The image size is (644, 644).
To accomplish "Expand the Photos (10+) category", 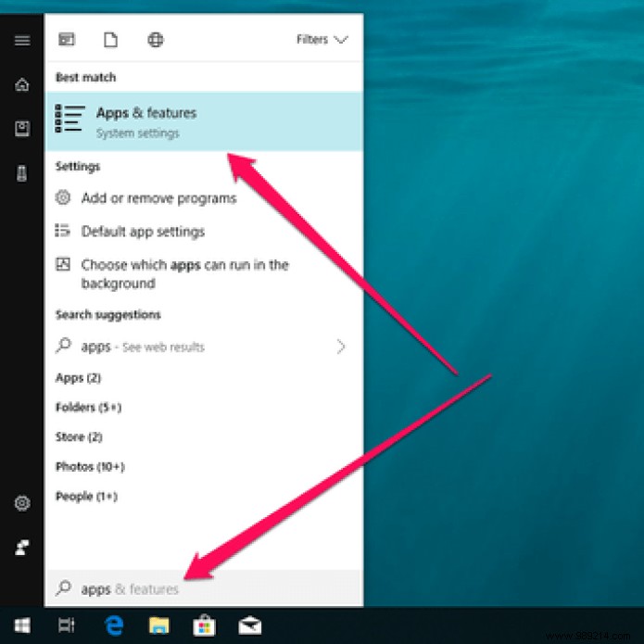I will (x=90, y=467).
